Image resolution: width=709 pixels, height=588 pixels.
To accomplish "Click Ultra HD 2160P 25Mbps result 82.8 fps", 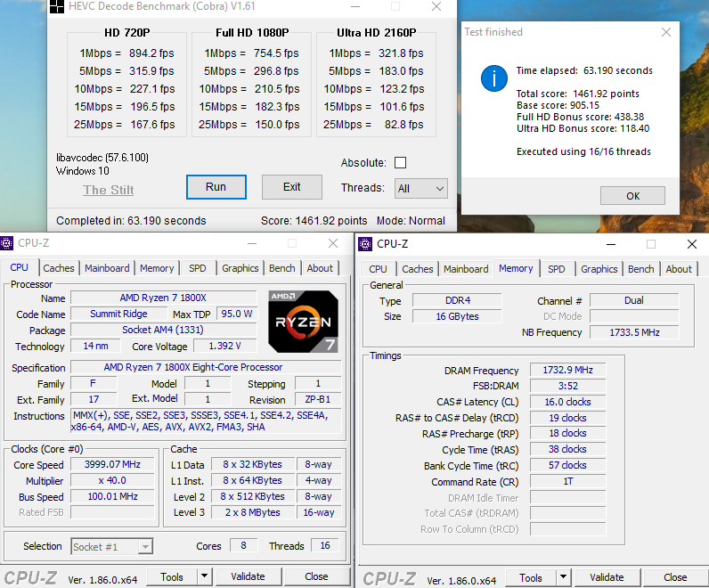I will point(403,125).
